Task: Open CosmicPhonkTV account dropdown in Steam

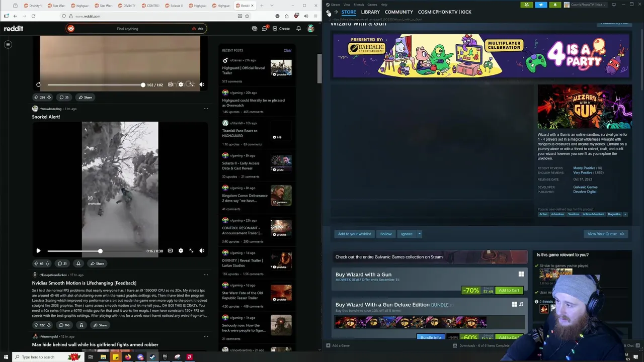Action: point(586,5)
